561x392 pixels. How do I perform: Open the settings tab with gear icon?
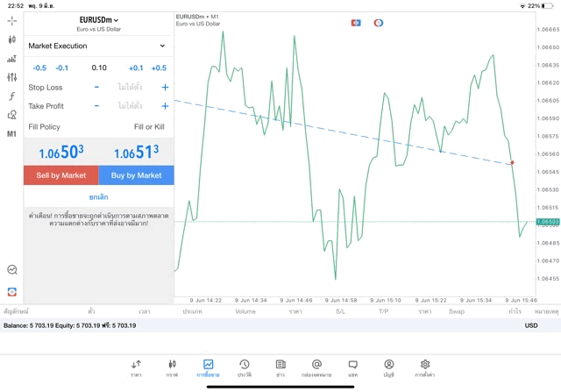(x=425, y=368)
